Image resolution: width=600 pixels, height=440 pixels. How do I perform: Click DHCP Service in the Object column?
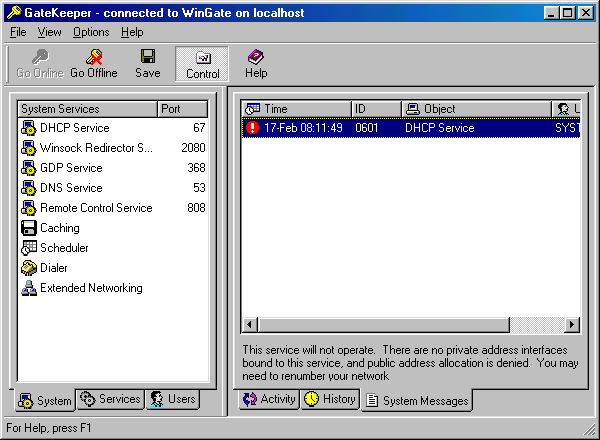tap(440, 128)
